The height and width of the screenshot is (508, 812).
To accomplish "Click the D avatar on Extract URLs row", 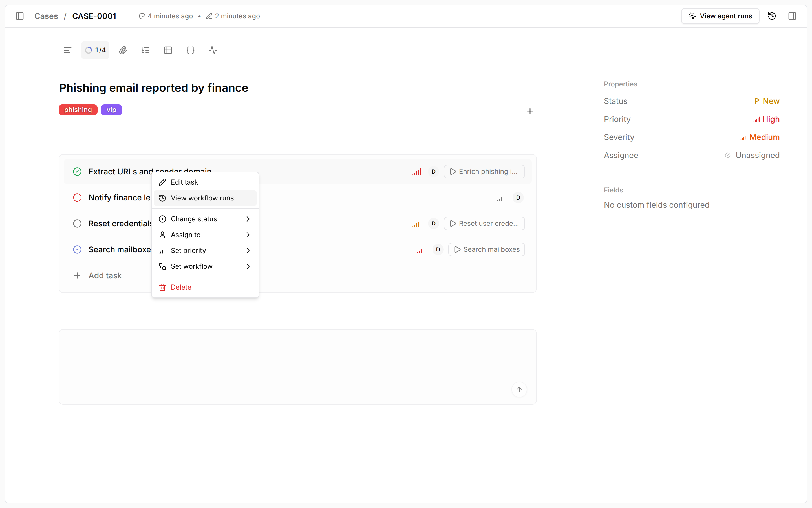I will pyautogui.click(x=433, y=172).
